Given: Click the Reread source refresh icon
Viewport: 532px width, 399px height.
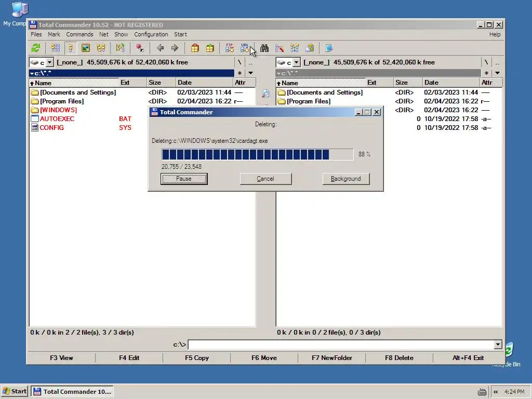Looking at the screenshot, I should tap(36, 48).
